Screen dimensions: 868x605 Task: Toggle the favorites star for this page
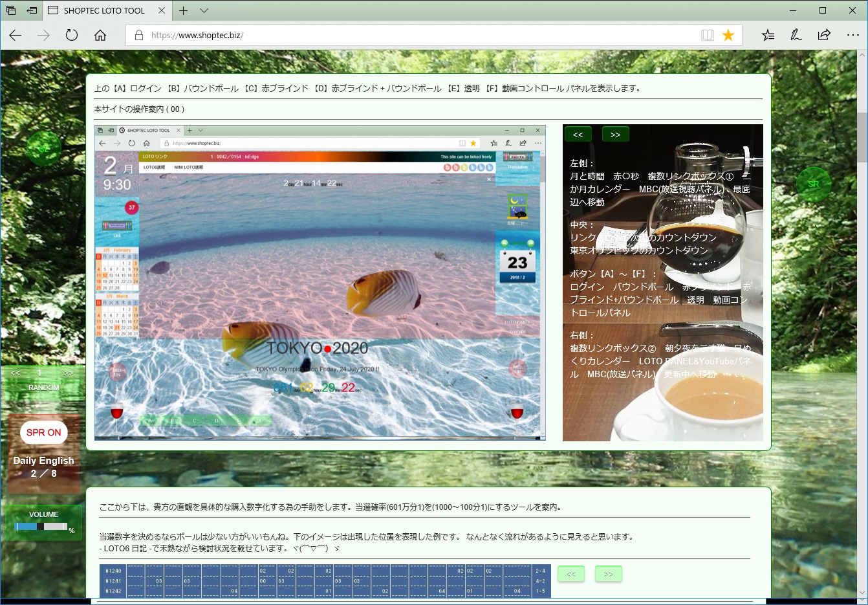[x=728, y=35]
